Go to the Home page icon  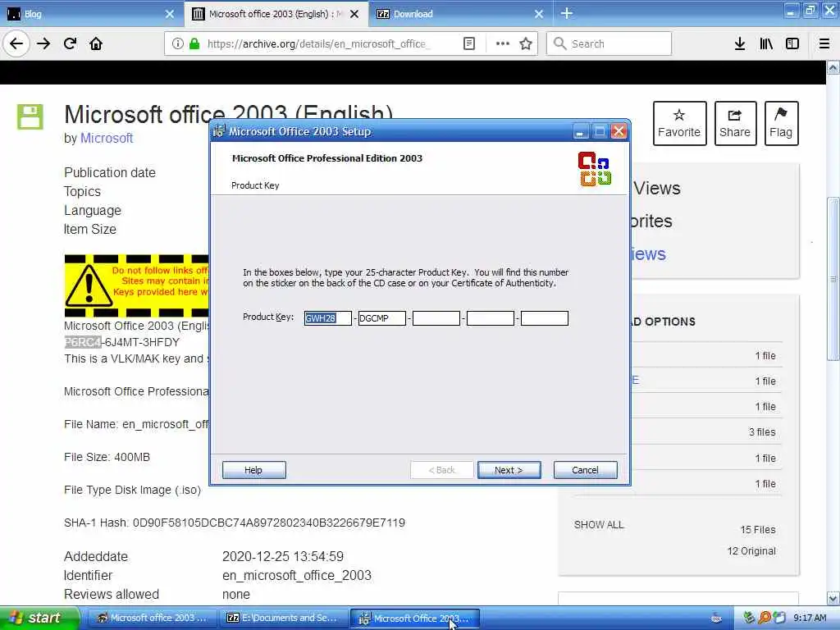(96, 44)
